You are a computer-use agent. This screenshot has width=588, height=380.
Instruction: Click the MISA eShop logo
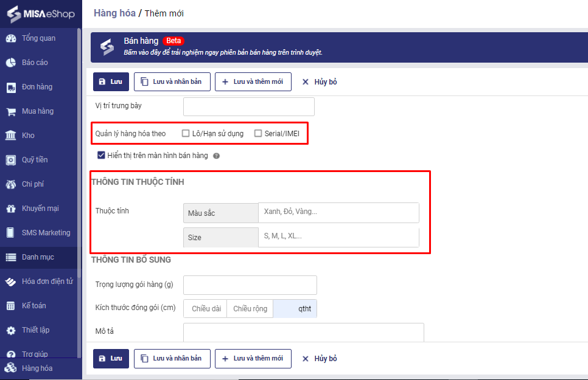41,14
